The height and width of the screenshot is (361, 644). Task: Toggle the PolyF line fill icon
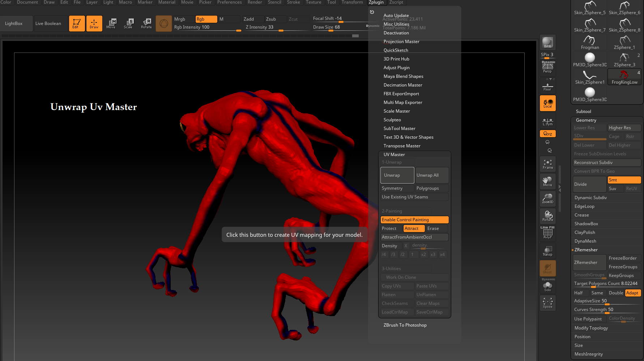click(x=547, y=233)
